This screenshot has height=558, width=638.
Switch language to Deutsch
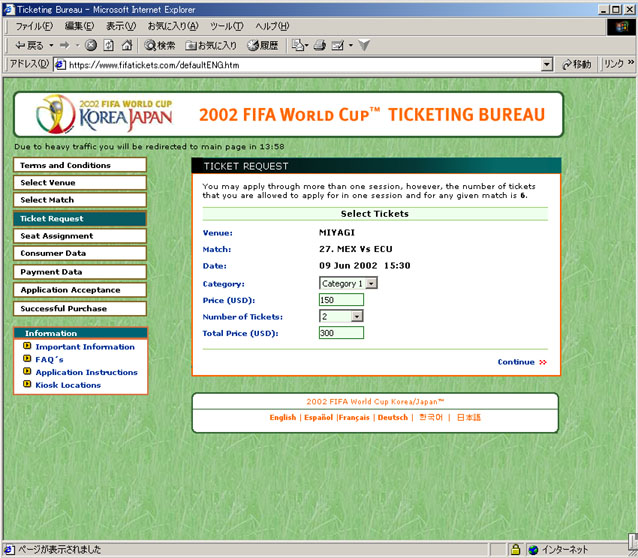tap(393, 417)
